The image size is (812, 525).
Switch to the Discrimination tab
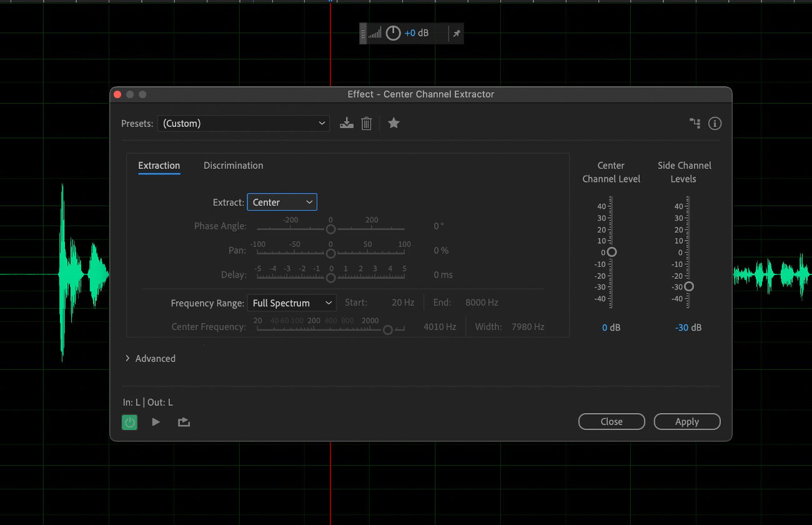pos(233,165)
